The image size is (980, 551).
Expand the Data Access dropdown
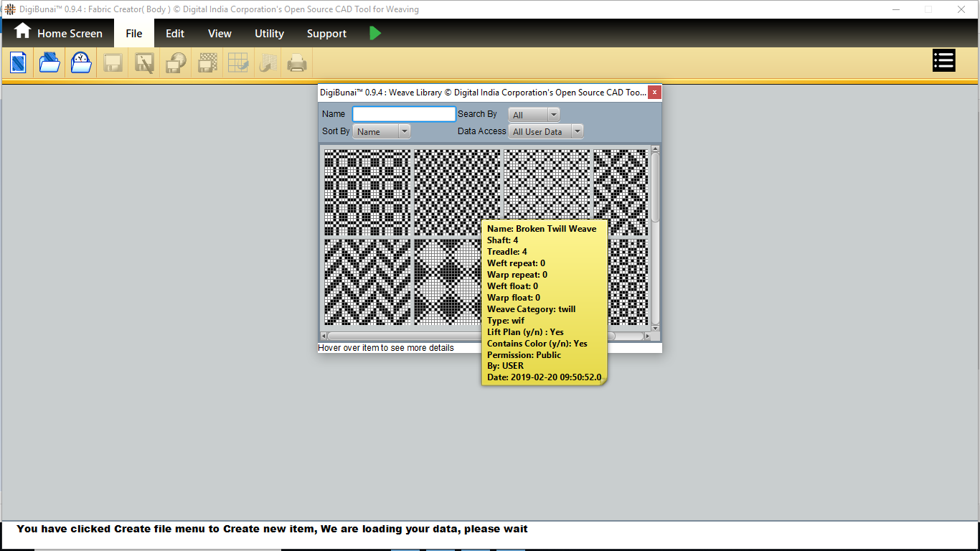(x=545, y=131)
